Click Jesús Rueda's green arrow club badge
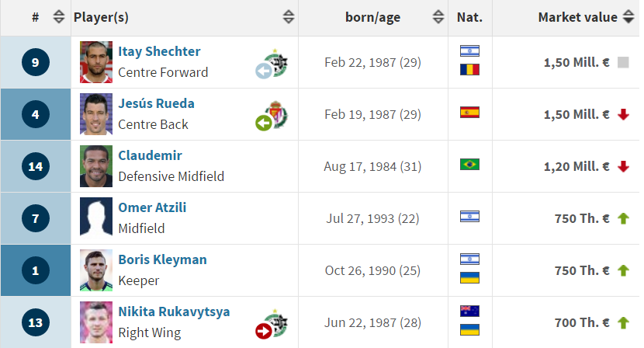 [x=272, y=116]
